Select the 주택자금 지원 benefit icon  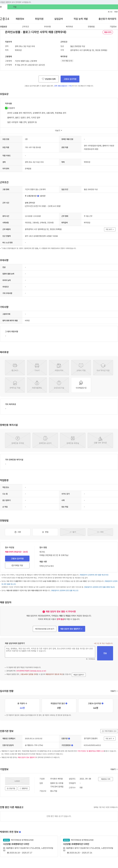click(x=15, y=385)
